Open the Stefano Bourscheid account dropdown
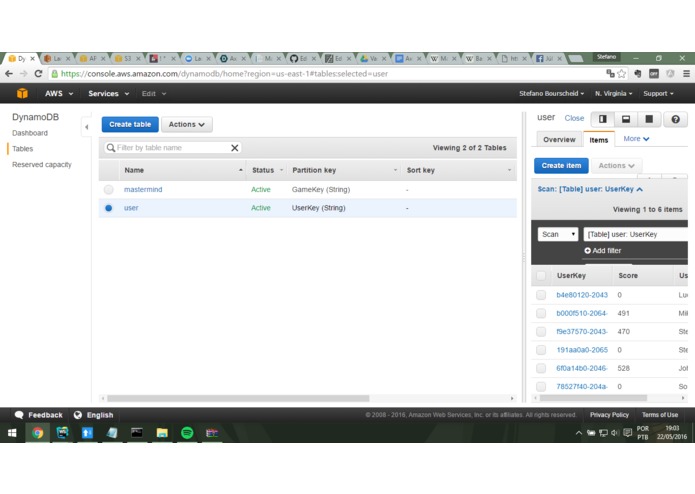 coord(551,93)
